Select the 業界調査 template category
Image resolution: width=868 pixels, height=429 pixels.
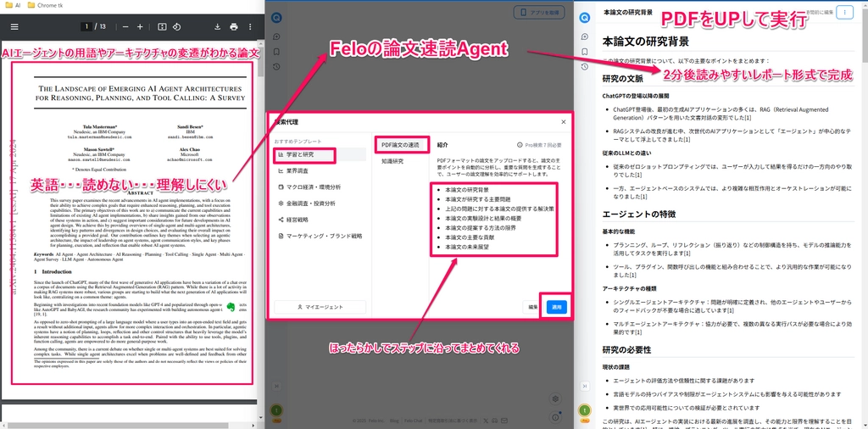[320, 170]
